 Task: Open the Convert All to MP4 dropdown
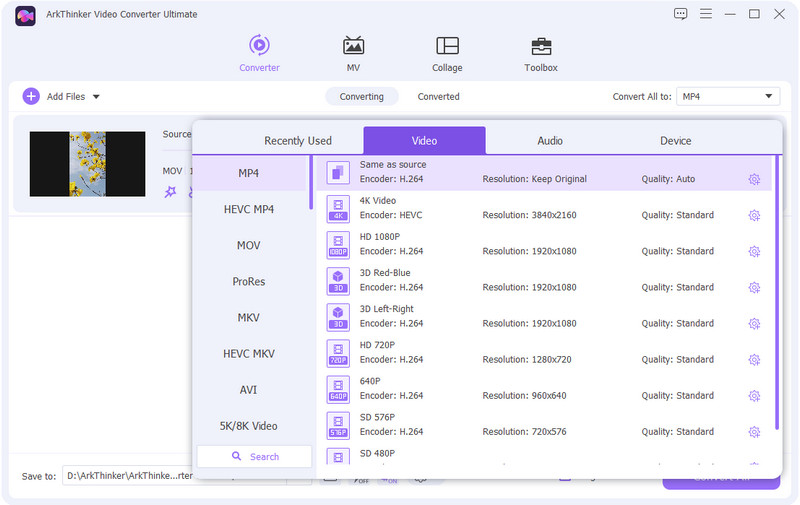(x=728, y=96)
